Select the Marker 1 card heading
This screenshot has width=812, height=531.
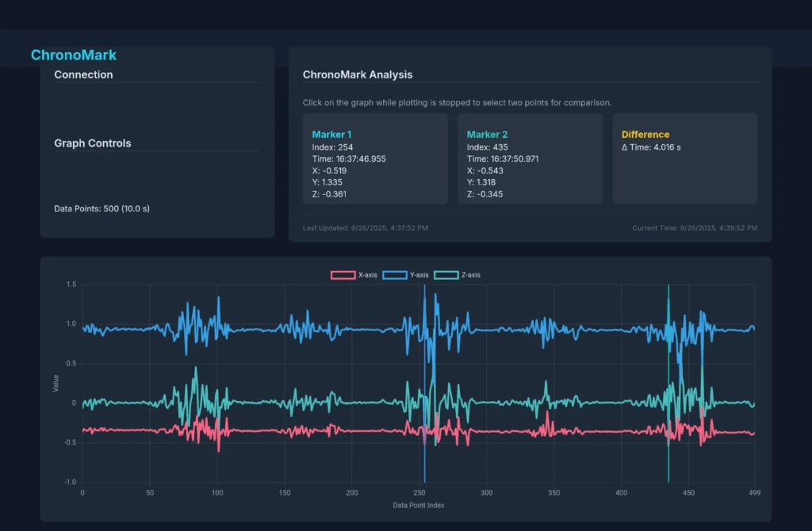tap(331, 135)
